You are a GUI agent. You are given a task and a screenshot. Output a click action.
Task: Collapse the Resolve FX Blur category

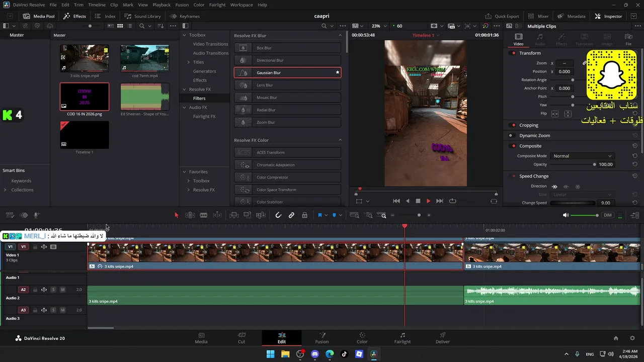[340, 35]
